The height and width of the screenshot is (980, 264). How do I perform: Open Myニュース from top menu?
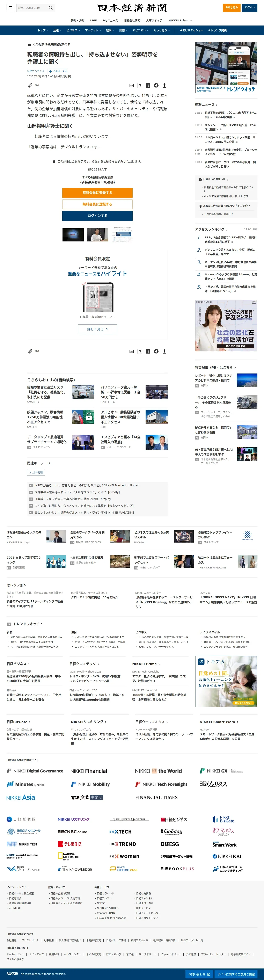[x=110, y=21]
